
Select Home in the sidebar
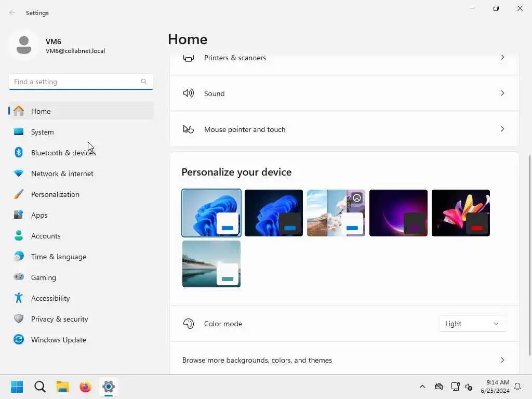click(x=81, y=111)
